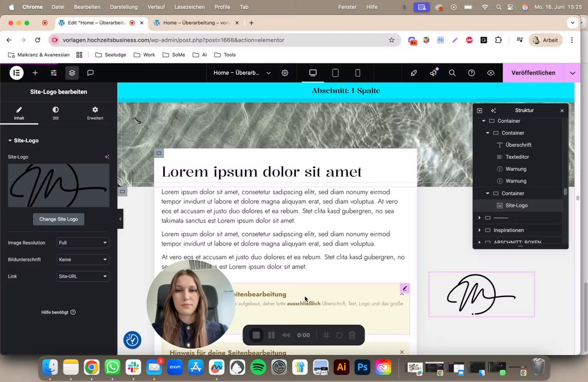Click Hilfe benötigt help link

click(58, 312)
